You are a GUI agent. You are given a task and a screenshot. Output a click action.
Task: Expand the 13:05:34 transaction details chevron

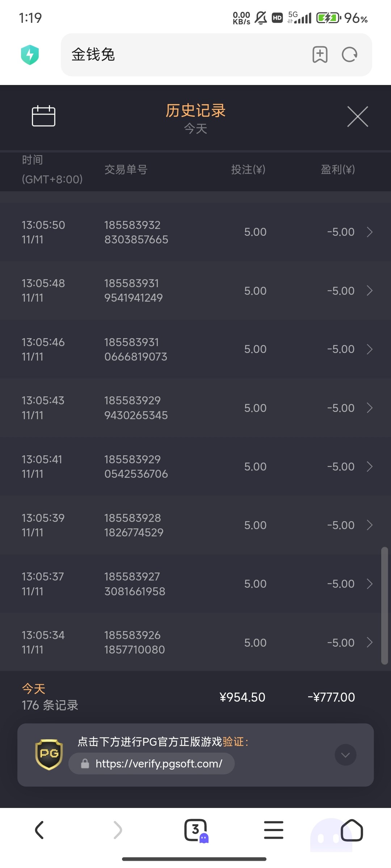[369, 642]
